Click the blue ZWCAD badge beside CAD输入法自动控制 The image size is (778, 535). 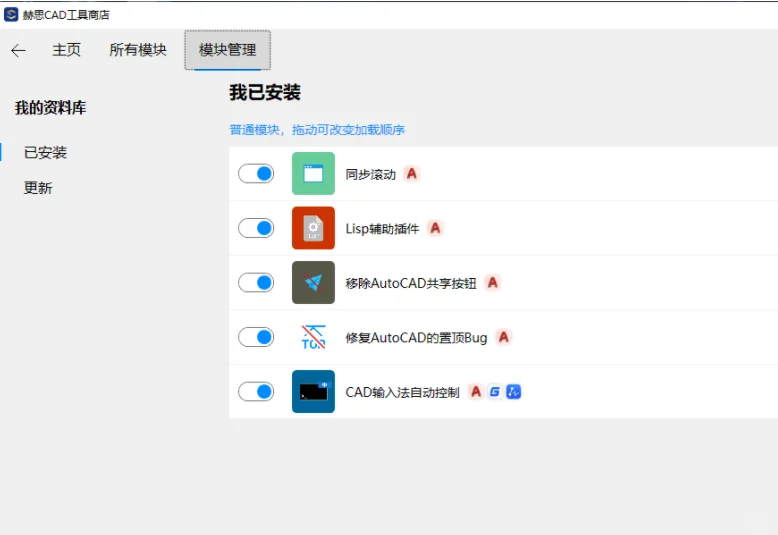(x=514, y=392)
